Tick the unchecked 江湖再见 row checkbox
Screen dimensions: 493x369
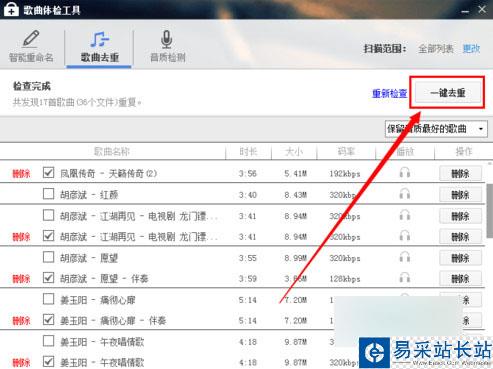tap(48, 215)
